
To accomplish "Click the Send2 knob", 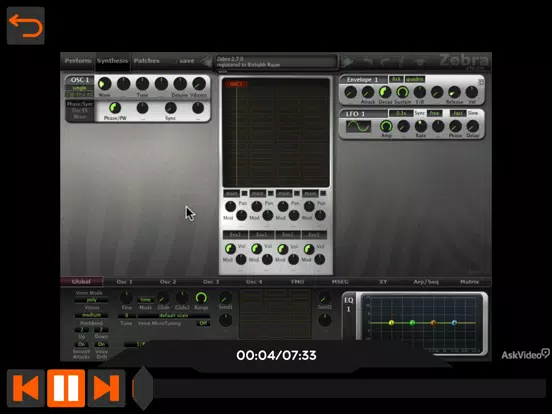I will [x=324, y=298].
